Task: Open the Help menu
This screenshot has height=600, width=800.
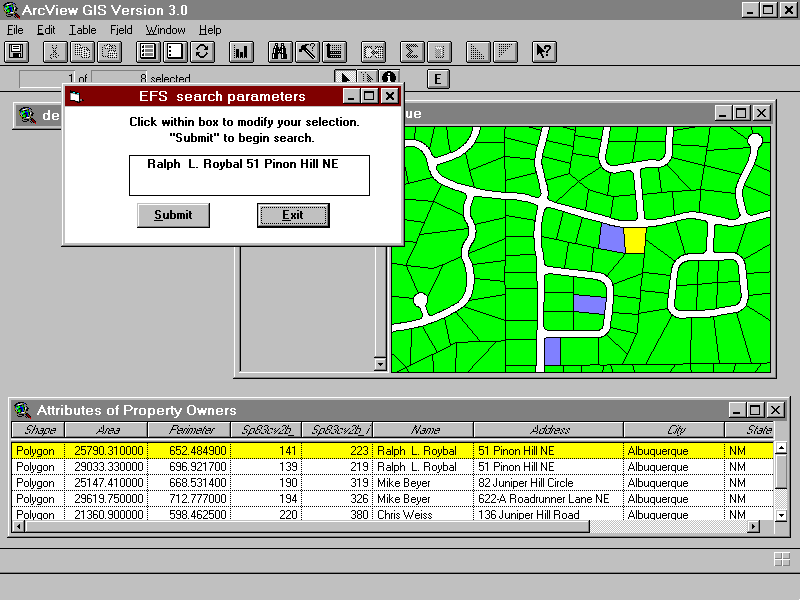Action: pos(210,30)
